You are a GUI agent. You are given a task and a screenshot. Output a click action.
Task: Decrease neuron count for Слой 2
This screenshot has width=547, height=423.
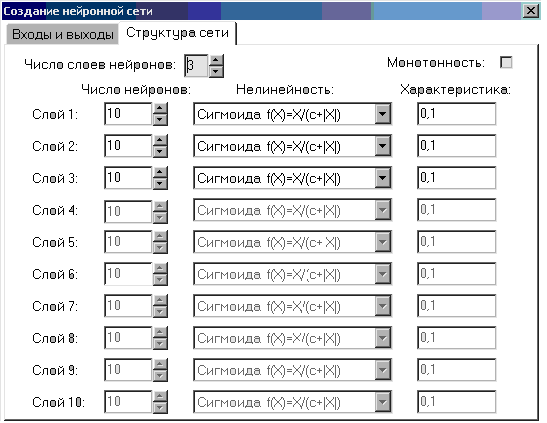[x=160, y=151]
